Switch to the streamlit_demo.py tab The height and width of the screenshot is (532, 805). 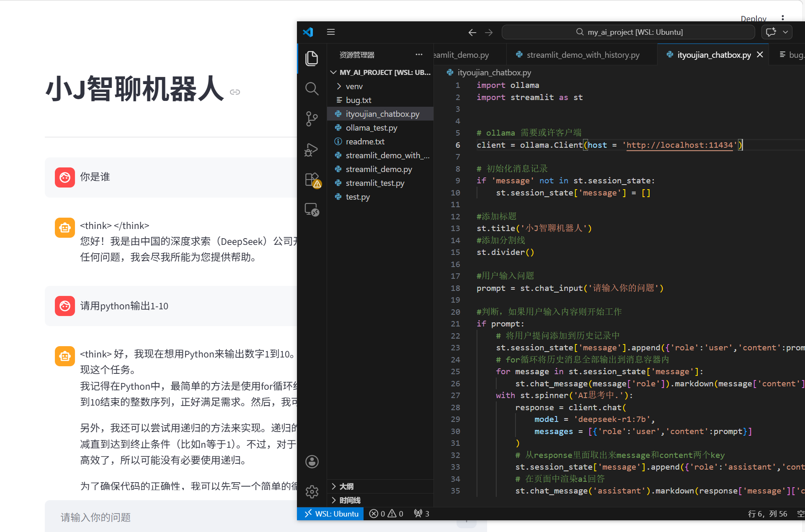(469, 55)
